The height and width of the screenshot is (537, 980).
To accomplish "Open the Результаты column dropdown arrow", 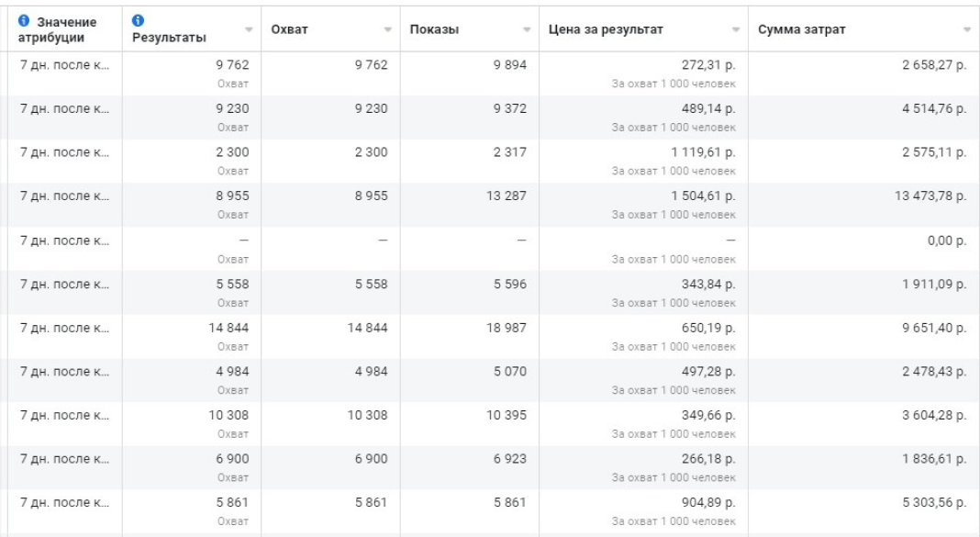I will point(249,30).
